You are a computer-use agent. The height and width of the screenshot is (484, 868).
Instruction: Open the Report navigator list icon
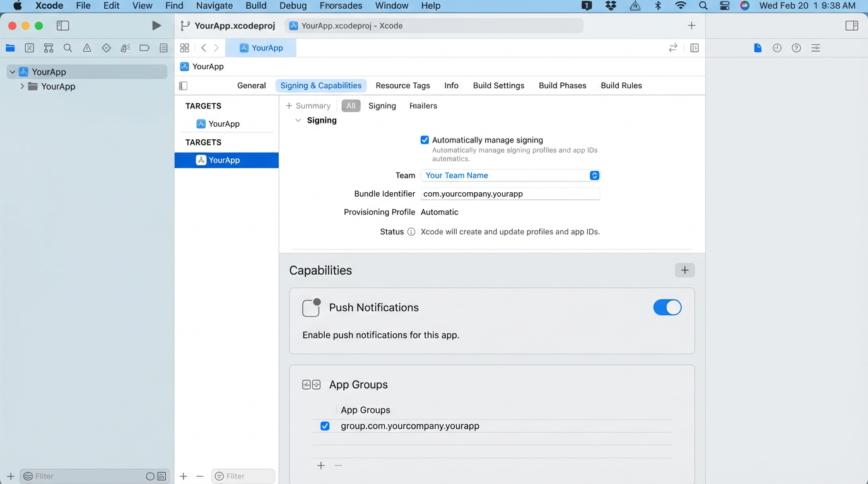tap(163, 47)
